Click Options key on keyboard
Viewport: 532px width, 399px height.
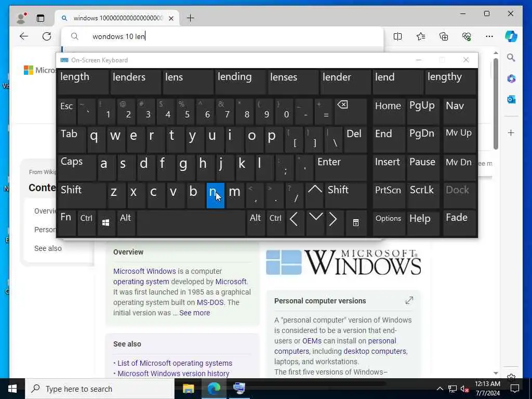[x=389, y=222]
